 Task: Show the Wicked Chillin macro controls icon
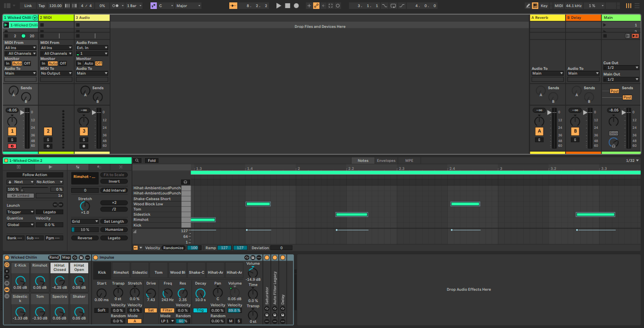[x=7, y=265]
